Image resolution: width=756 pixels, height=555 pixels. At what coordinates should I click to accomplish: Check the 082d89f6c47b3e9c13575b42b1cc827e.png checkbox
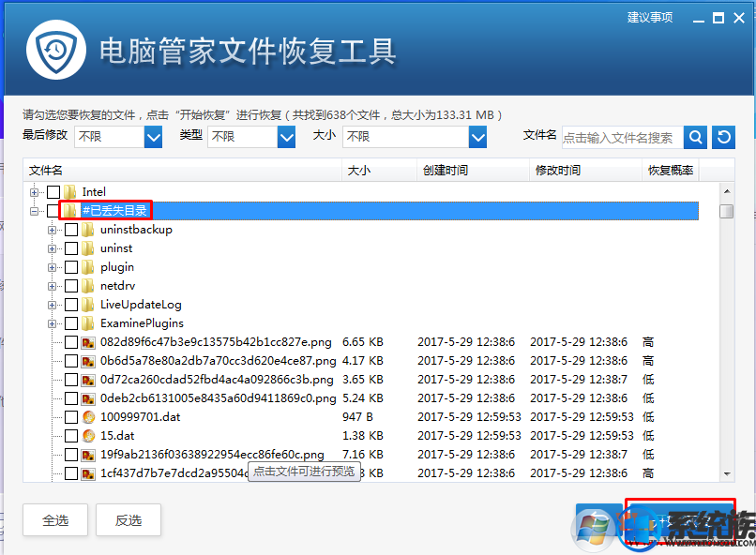[x=71, y=342]
